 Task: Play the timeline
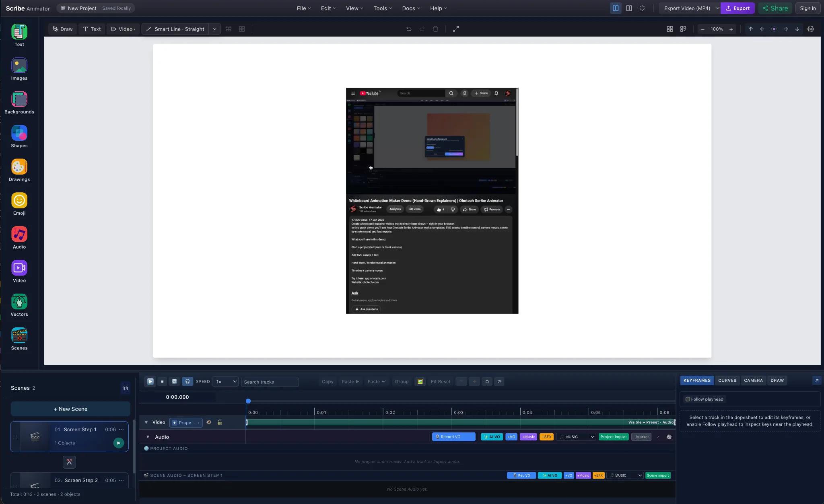point(150,381)
